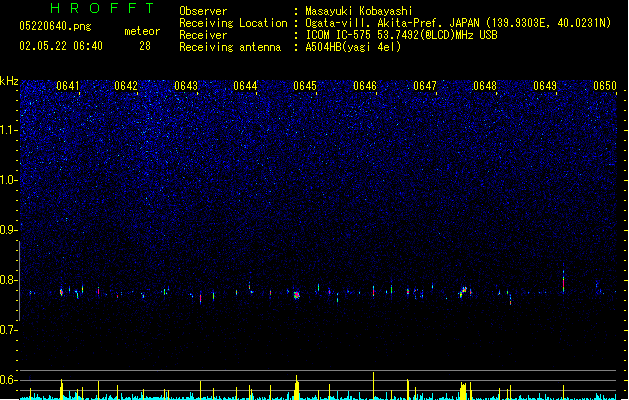Select the file name 05220640.png

[55, 26]
